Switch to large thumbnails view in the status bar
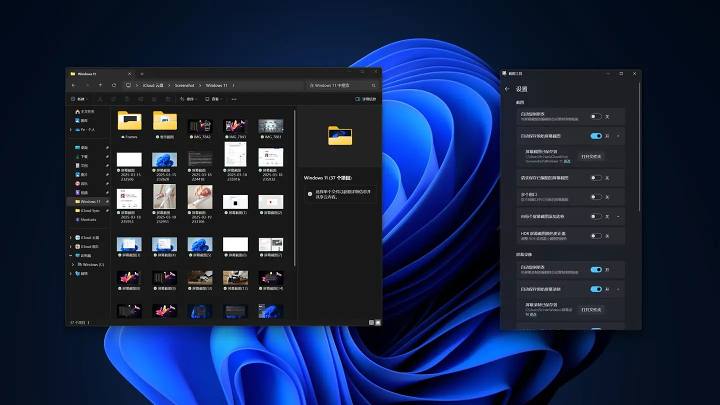Viewport: 720px width, 405px height. click(378, 322)
